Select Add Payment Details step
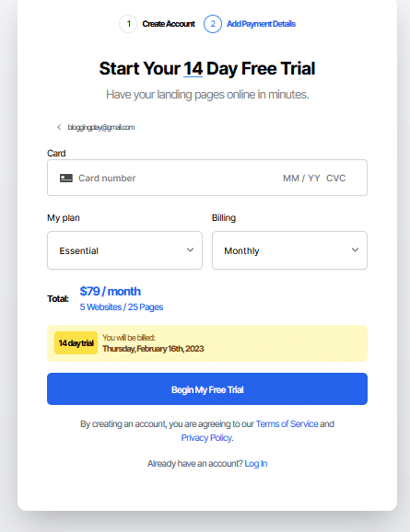410x532 pixels. tap(261, 24)
